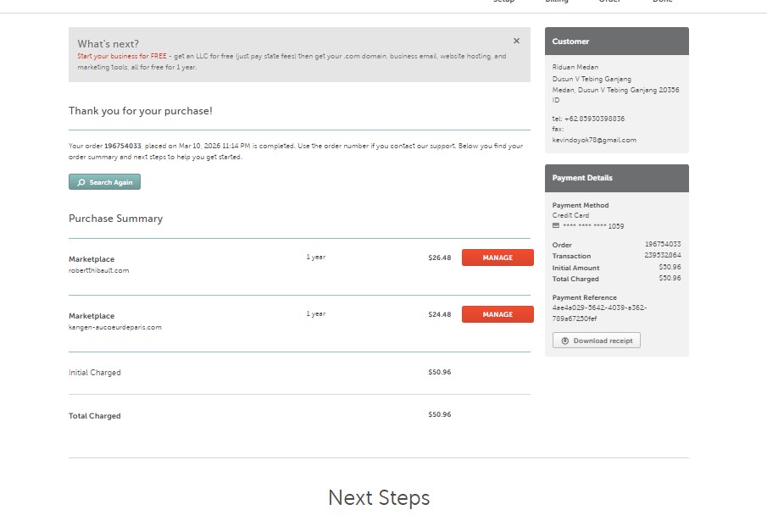Screen dimensions: 767x532
Task: Click the $26.48 price for robertthibault.com
Action: click(x=439, y=258)
